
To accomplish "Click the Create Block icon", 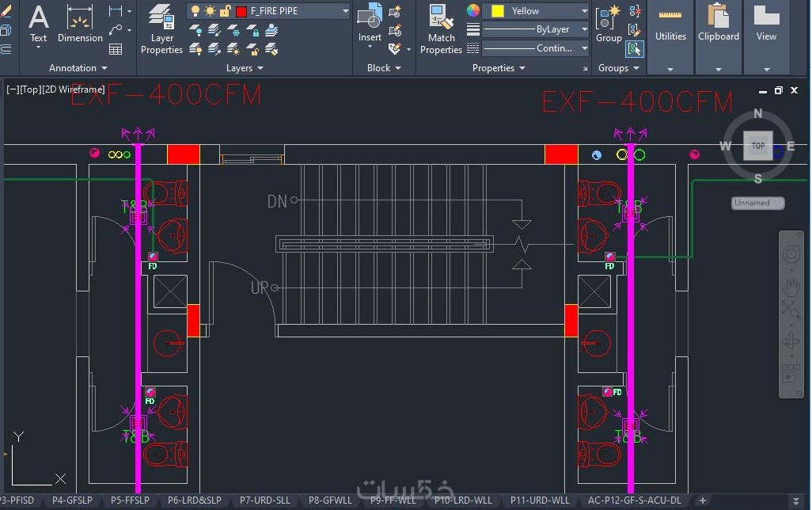I will 395,11.
